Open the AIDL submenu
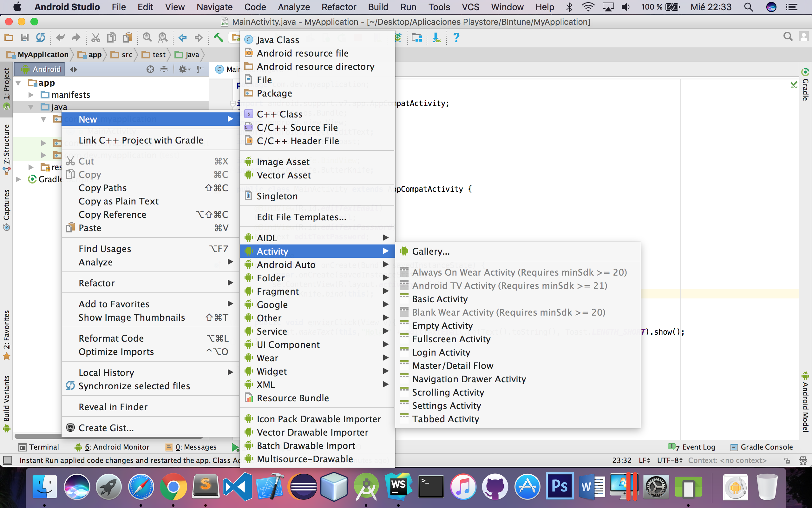The height and width of the screenshot is (508, 812). click(x=317, y=238)
